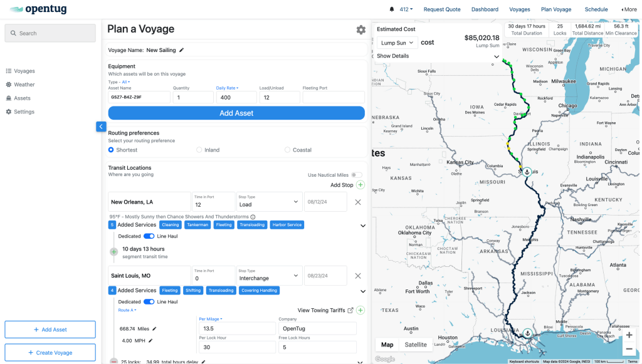Toggle Use Nautical Miles switch
The width and height of the screenshot is (642, 364).
click(x=356, y=175)
